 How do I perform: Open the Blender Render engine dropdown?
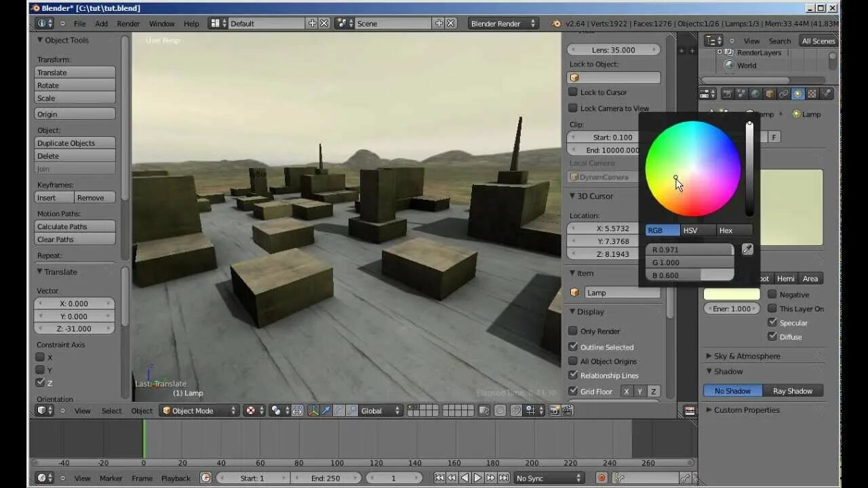tap(503, 23)
